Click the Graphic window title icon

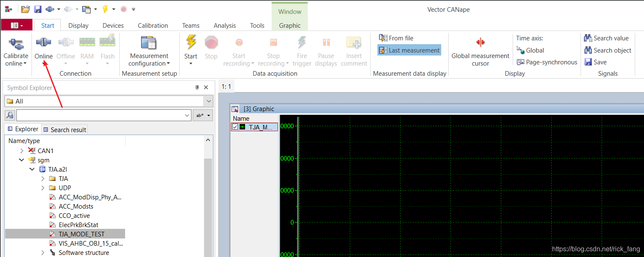235,109
